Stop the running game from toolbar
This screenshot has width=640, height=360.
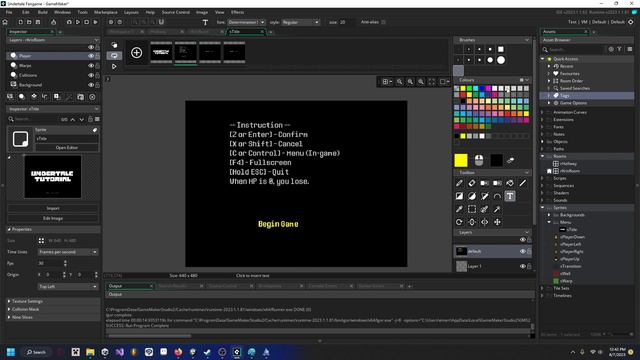(x=87, y=22)
